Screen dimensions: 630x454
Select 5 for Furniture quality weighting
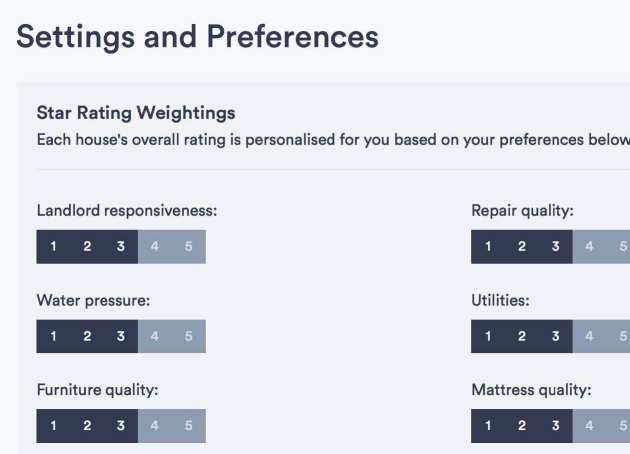point(189,426)
